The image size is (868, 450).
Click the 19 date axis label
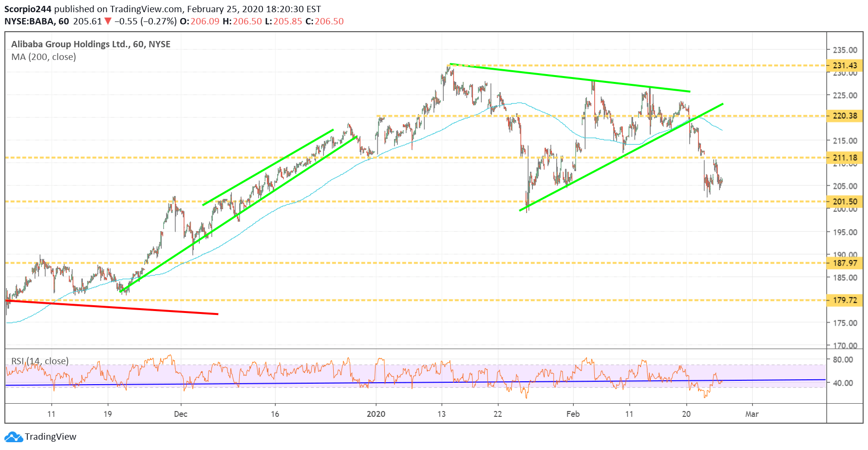pyautogui.click(x=108, y=414)
